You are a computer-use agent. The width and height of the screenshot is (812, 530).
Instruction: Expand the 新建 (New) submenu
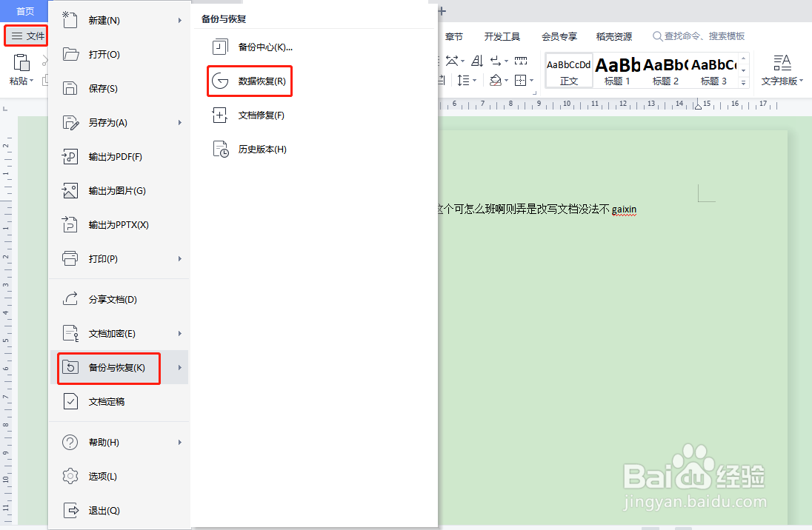pyautogui.click(x=178, y=20)
